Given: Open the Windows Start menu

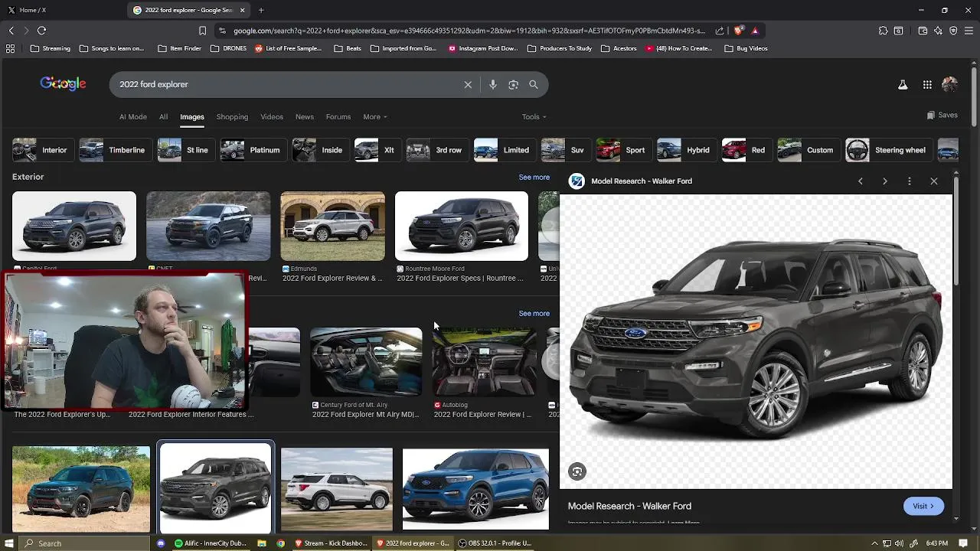Looking at the screenshot, I should point(9,543).
